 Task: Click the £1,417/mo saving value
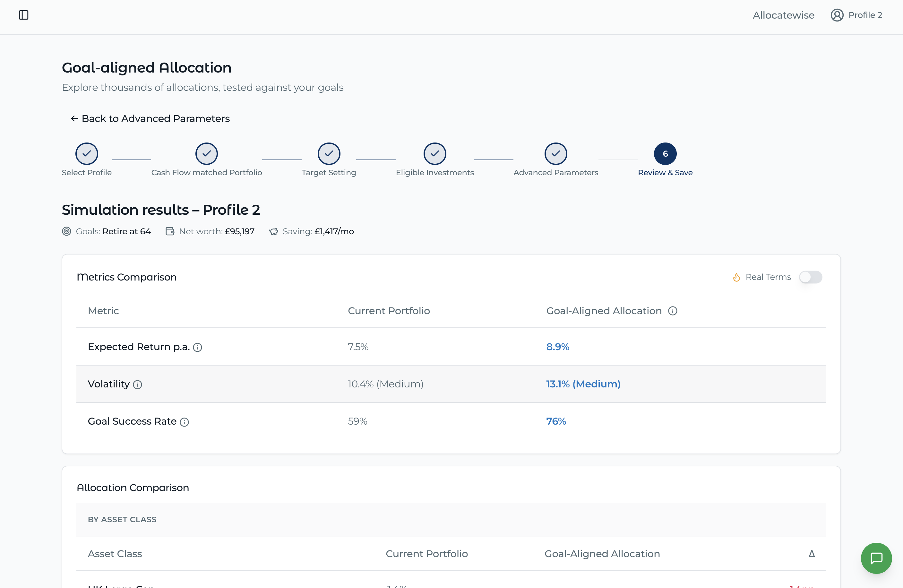(334, 231)
